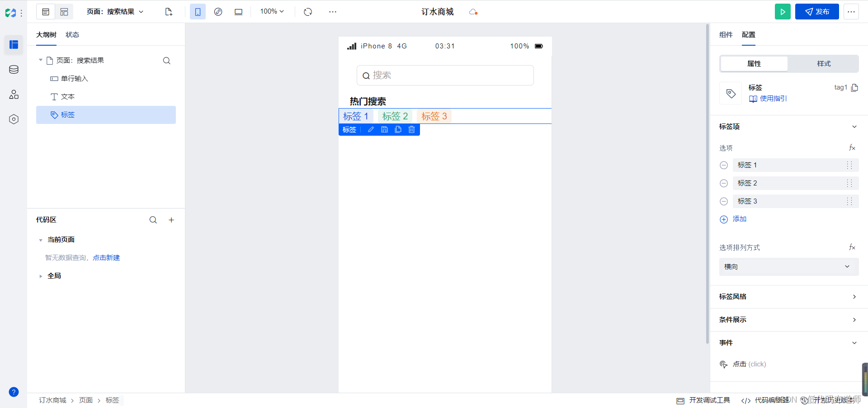Click the 搜索 input on canvas
The height and width of the screenshot is (408, 868).
[445, 75]
